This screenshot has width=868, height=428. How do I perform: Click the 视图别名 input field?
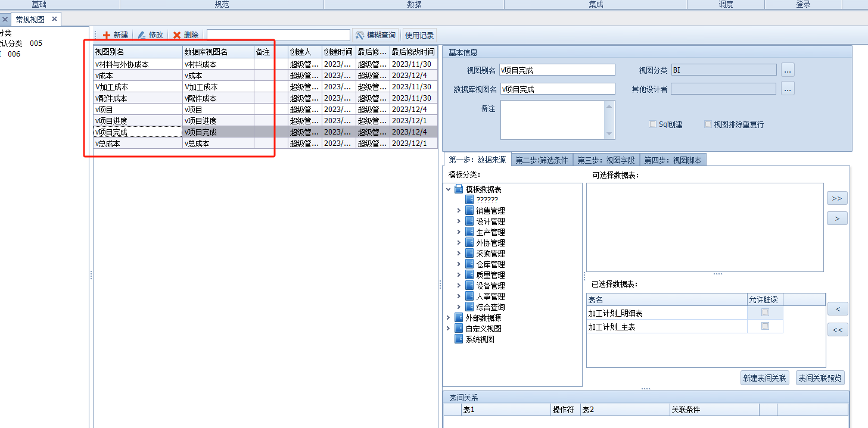557,70
